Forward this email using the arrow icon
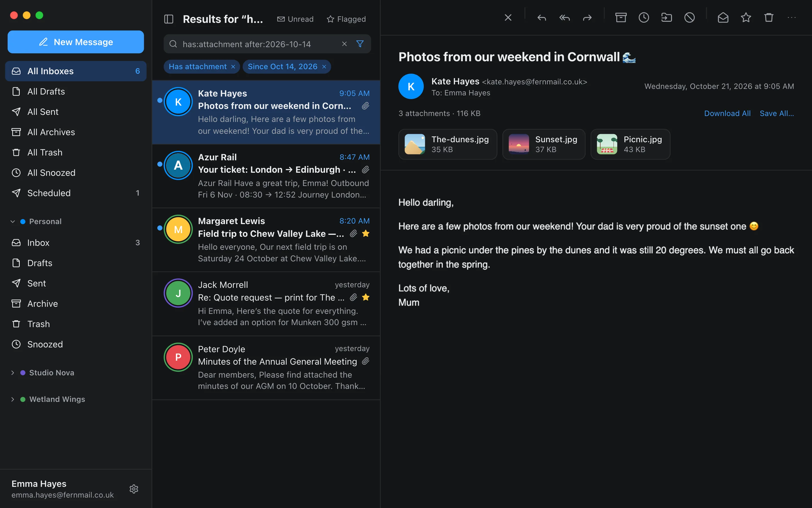The image size is (812, 508). [587, 18]
